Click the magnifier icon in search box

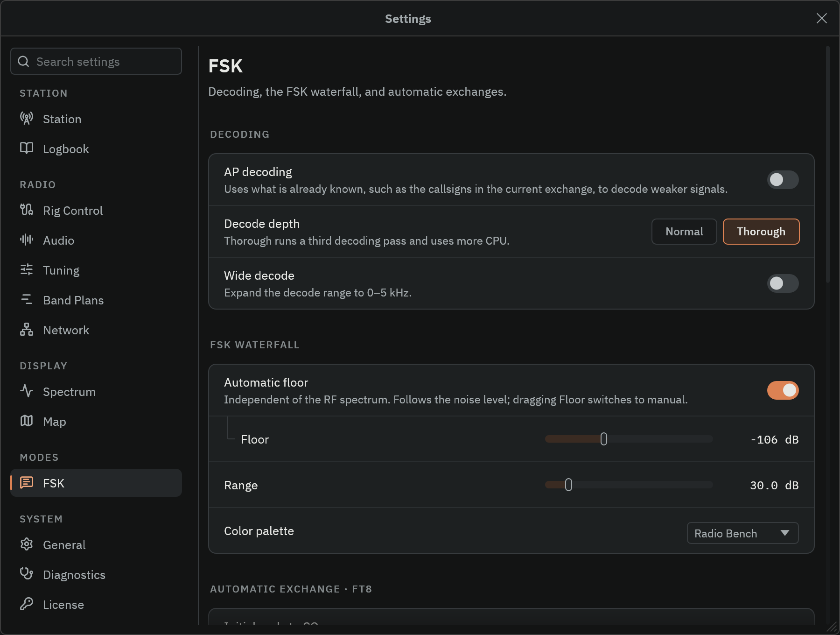(x=23, y=61)
